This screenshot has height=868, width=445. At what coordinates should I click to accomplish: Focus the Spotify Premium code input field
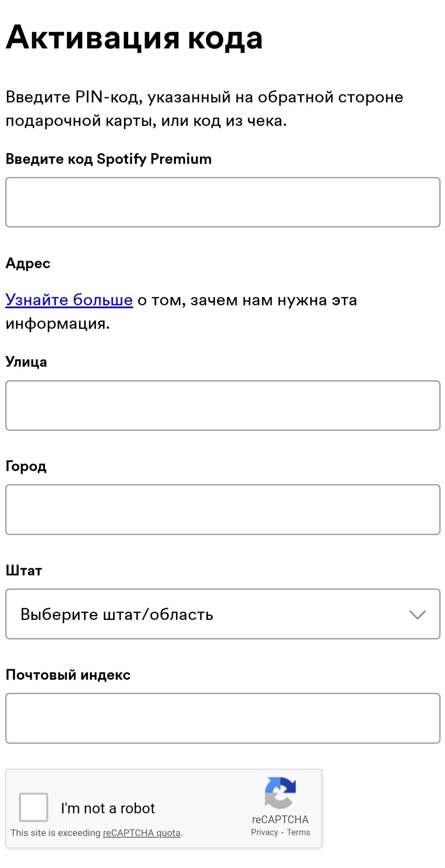click(x=222, y=202)
